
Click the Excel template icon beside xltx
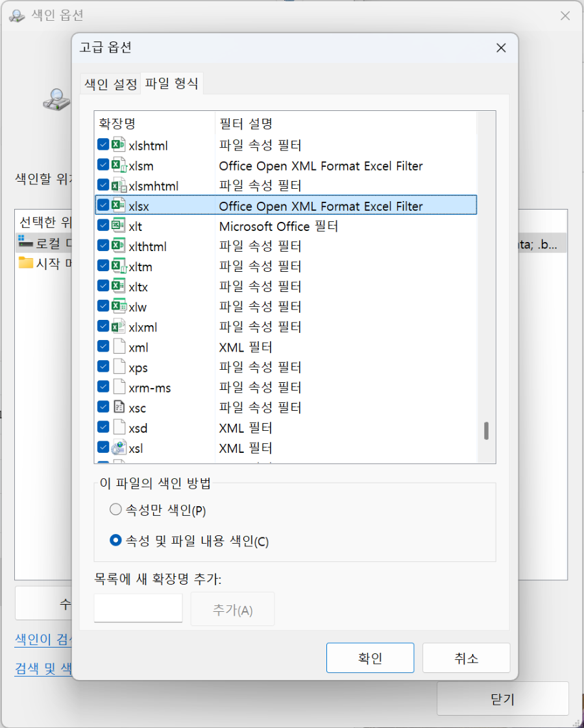[117, 286]
